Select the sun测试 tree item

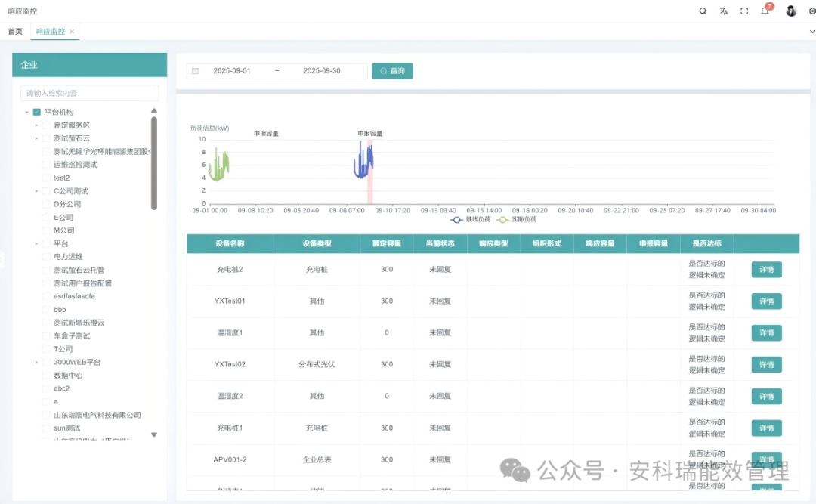click(66, 428)
